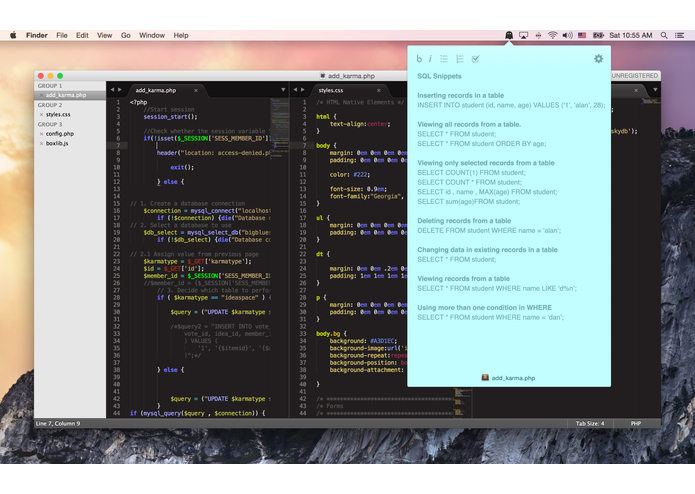Open the US flag input source menu
The image size is (695, 494).
click(x=582, y=35)
